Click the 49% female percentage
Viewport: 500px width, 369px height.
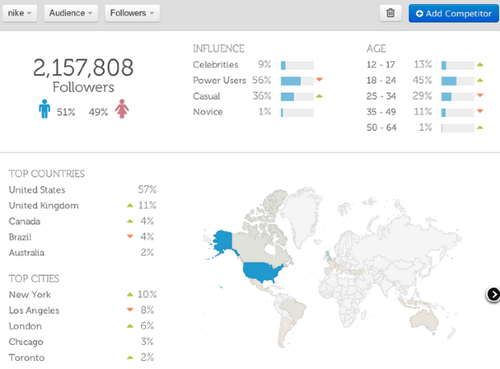point(98,112)
